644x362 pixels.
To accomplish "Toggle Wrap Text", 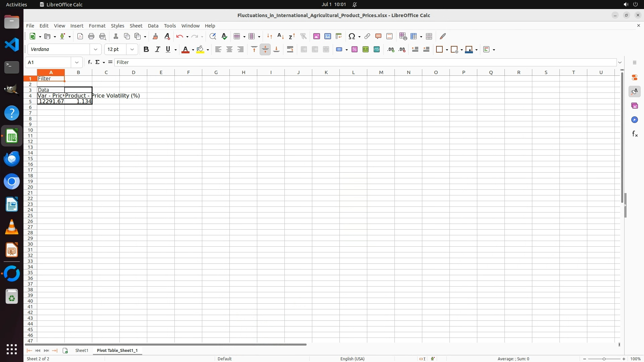I will point(290,50).
